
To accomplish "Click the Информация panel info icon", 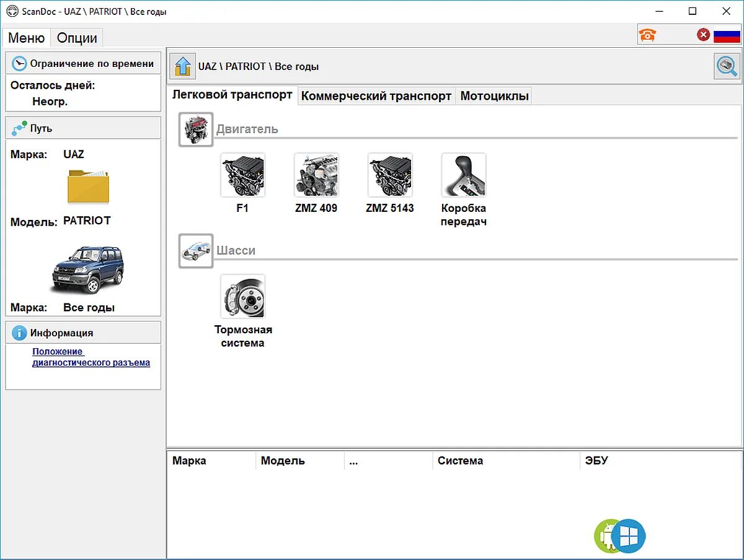I will pyautogui.click(x=19, y=333).
